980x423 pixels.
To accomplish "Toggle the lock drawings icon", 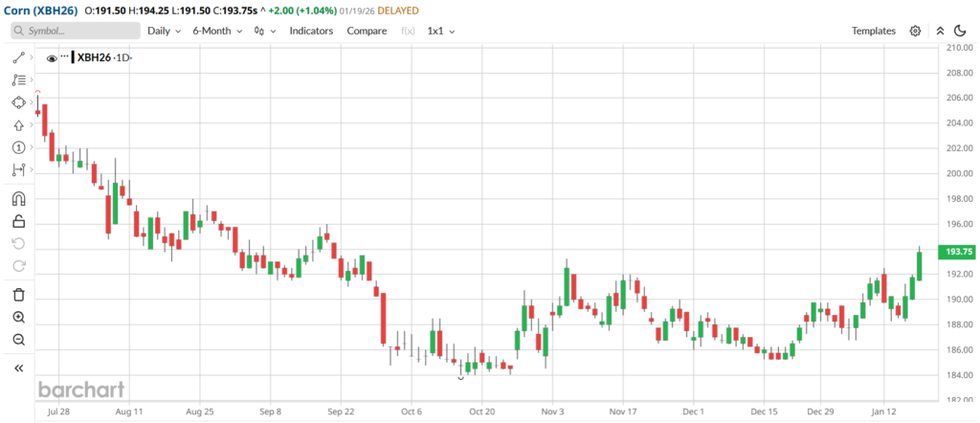I will point(18,221).
